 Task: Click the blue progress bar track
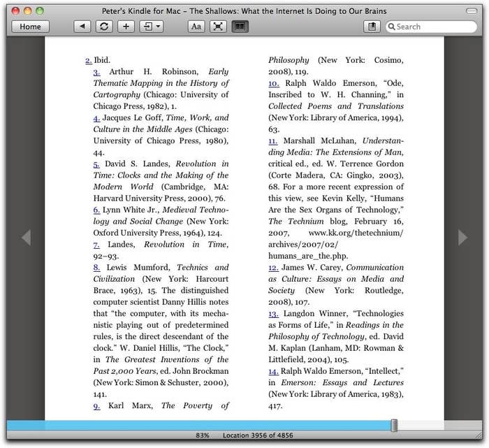point(200,425)
